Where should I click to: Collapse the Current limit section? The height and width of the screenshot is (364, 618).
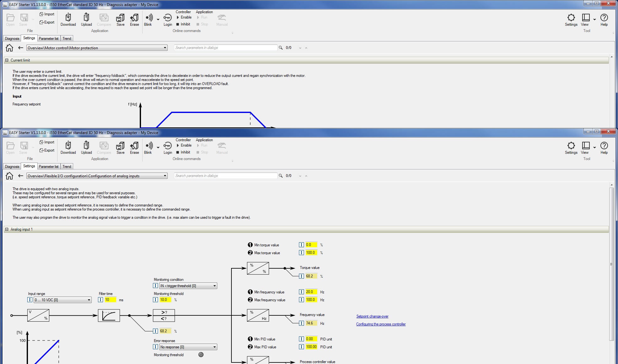(7, 60)
